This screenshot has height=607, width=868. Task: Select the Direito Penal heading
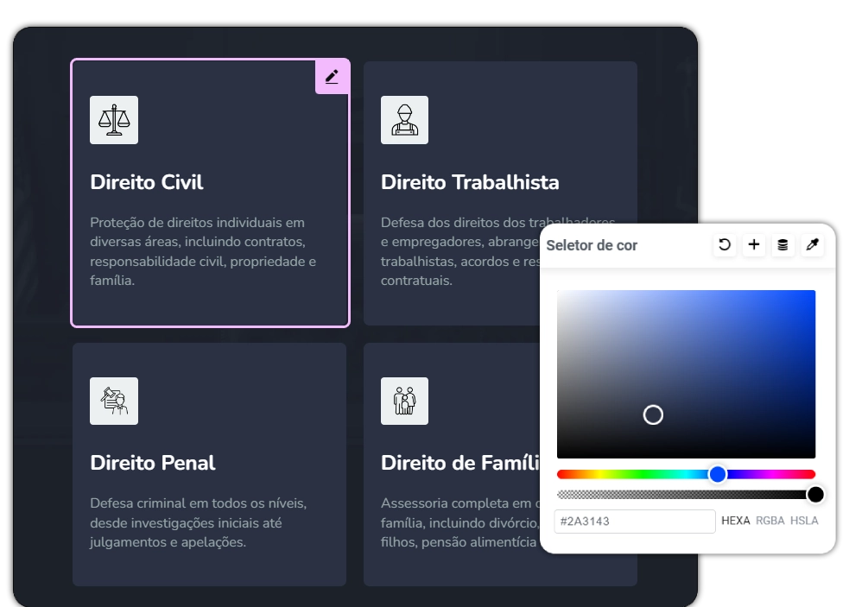pyautogui.click(x=153, y=463)
